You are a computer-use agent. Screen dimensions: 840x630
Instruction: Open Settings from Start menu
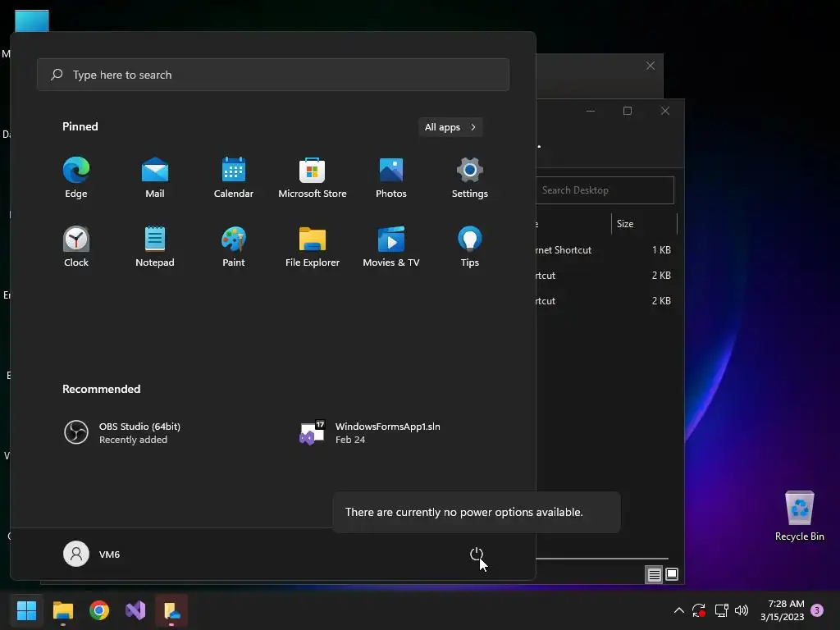pos(470,178)
